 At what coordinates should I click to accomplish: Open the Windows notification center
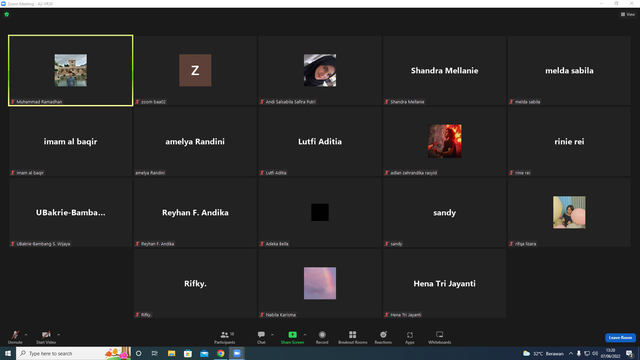[630, 353]
